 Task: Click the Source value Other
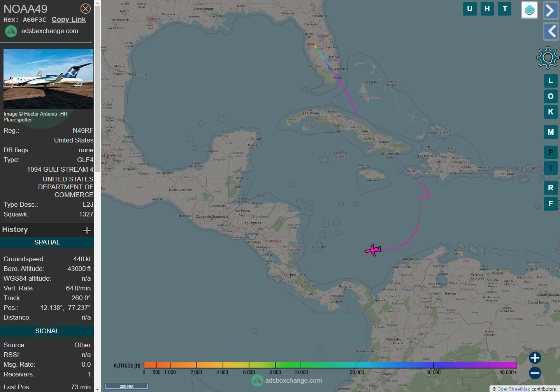coord(83,345)
